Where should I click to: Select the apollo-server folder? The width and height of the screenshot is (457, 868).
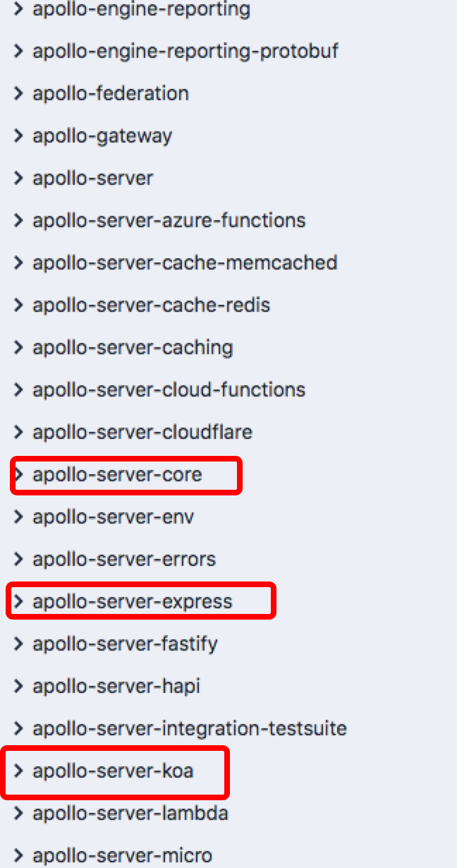[92, 178]
